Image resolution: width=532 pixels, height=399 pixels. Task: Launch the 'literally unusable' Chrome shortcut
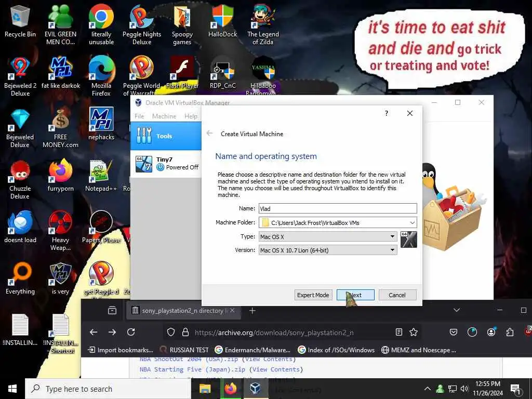coord(101,24)
